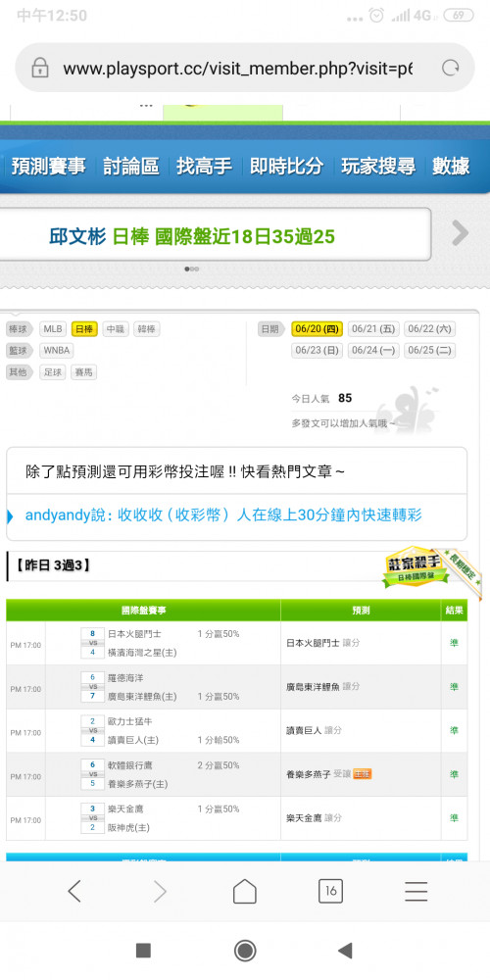490x980 pixels.
Task: Select 中職 league filter
Action: [x=116, y=328]
